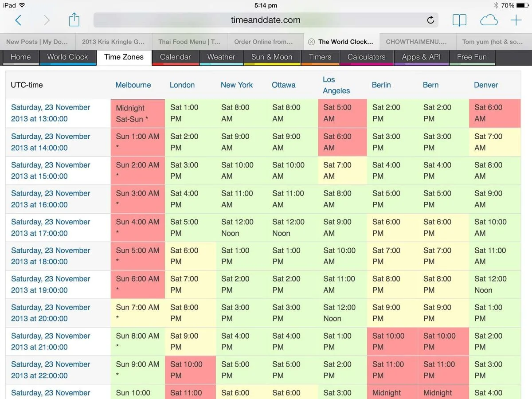Tap the Safari forward arrow

(47, 20)
